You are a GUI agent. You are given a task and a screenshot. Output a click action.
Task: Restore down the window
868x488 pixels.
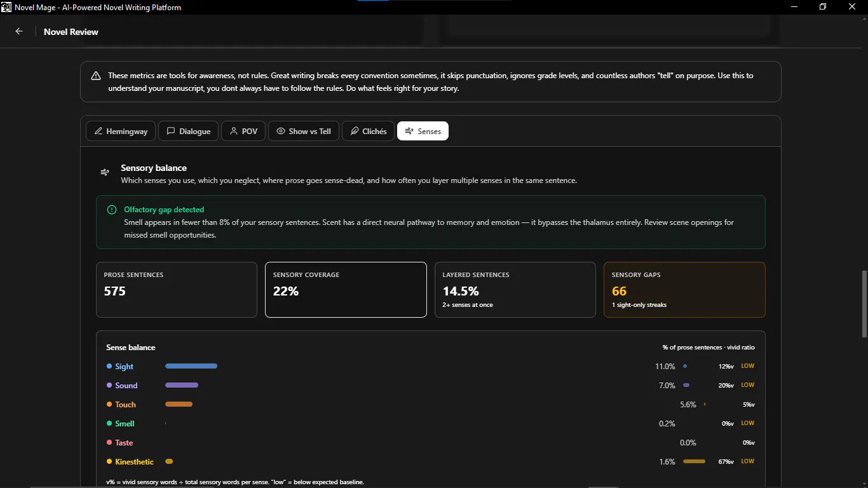click(823, 7)
